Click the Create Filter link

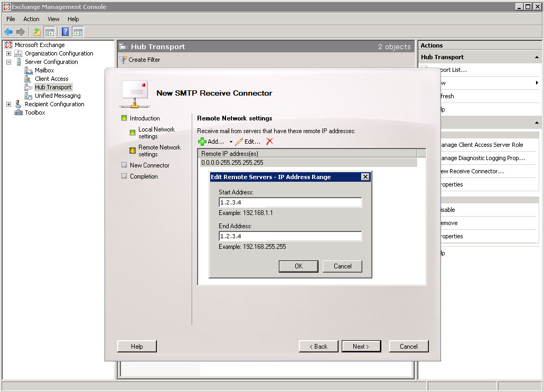[144, 60]
